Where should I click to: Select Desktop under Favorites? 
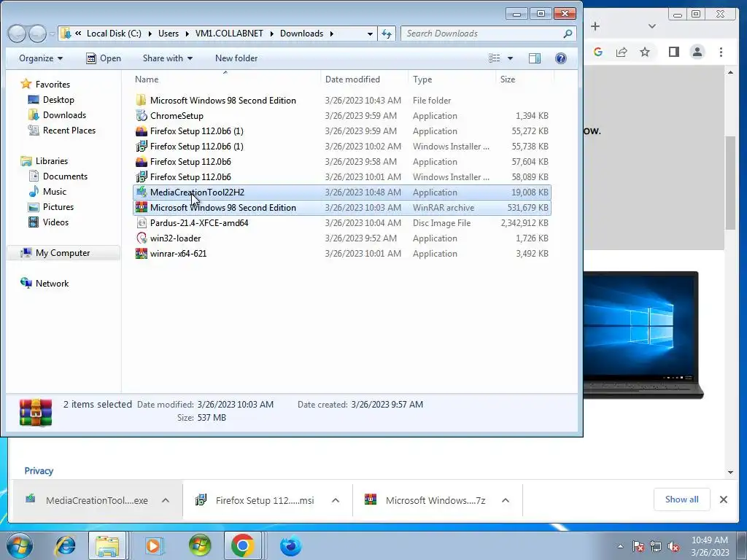pos(58,100)
